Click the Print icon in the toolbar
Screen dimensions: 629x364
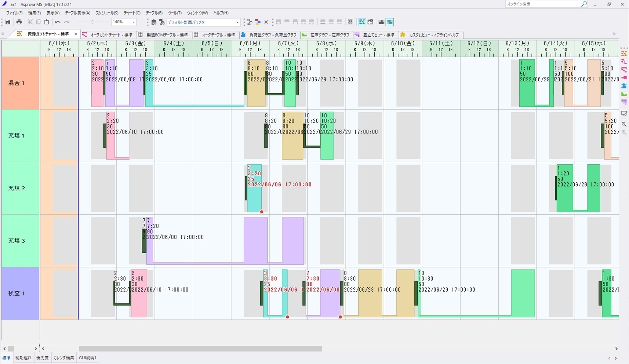click(19, 22)
